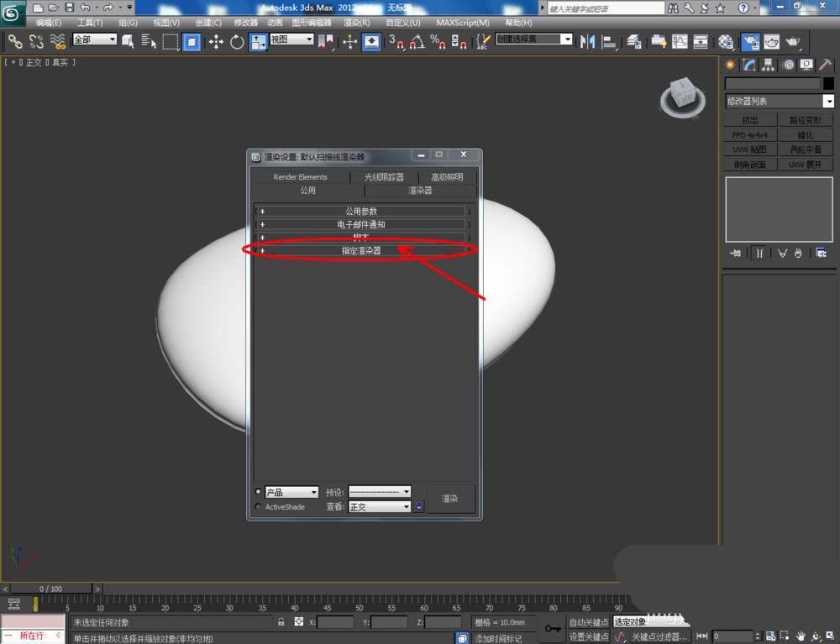Click the 渲染 render button
Screen dimensions: 840x644
pos(450,499)
